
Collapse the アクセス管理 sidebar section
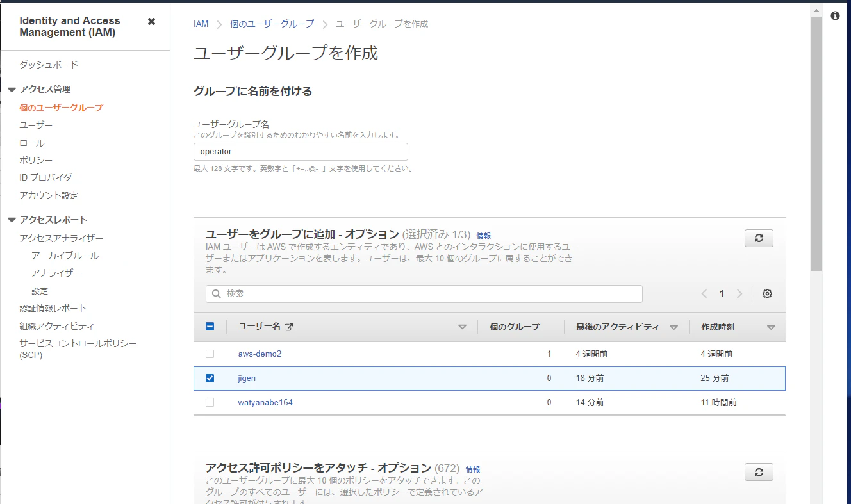[12, 90]
